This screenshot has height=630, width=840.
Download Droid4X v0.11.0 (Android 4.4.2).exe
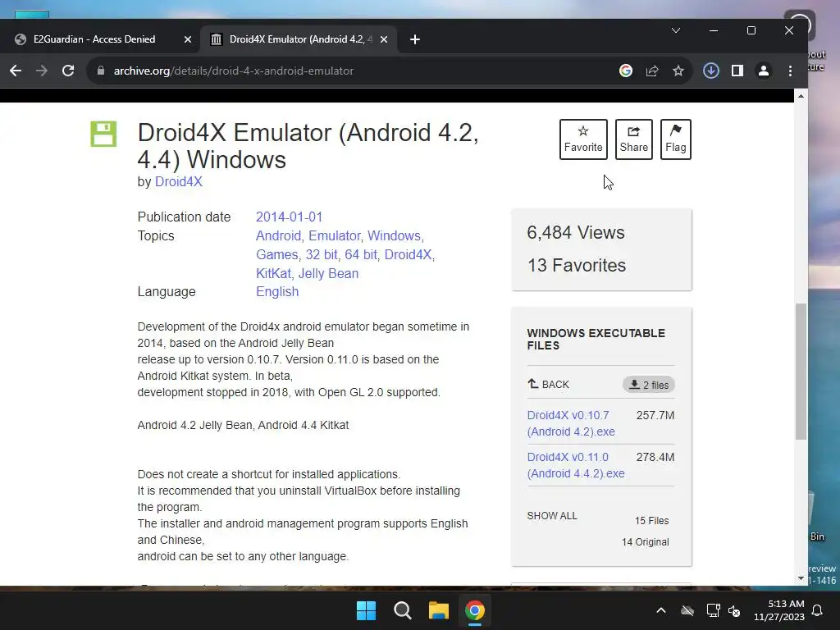tap(576, 465)
